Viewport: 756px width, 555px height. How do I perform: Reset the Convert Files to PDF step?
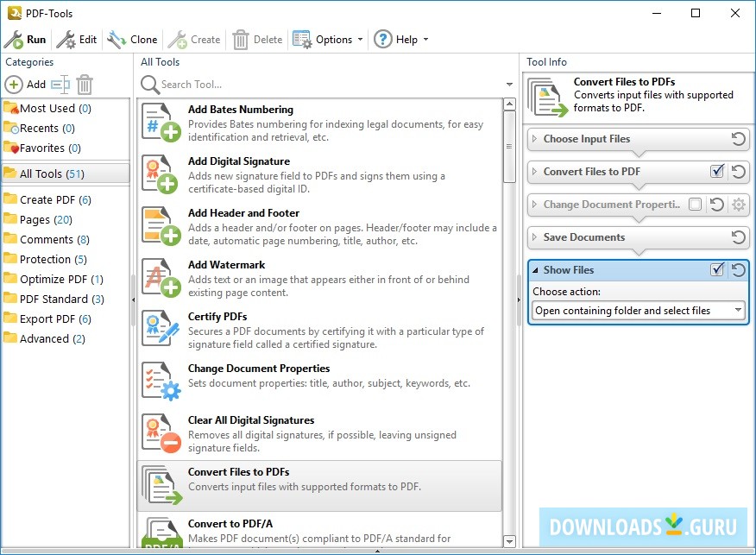tap(738, 172)
